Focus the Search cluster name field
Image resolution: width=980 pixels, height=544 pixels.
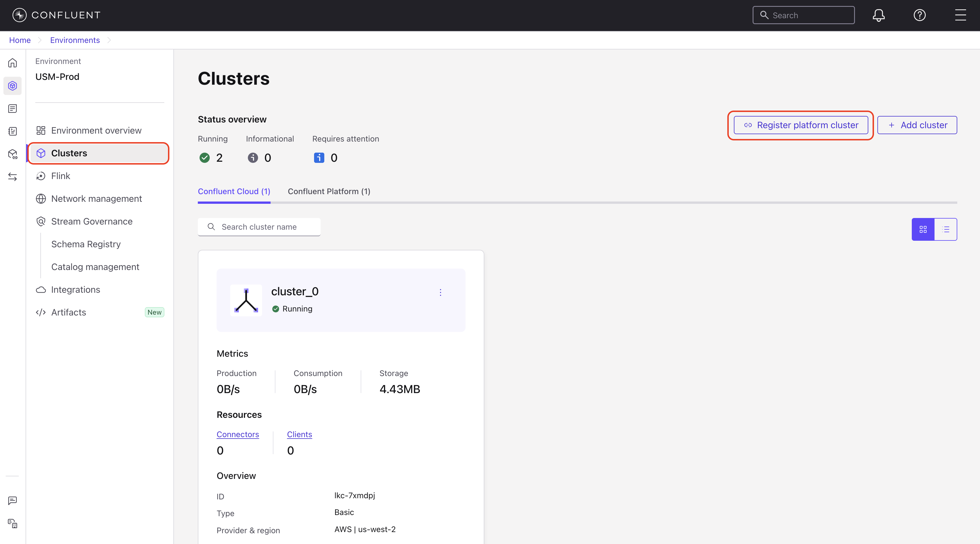pos(259,227)
